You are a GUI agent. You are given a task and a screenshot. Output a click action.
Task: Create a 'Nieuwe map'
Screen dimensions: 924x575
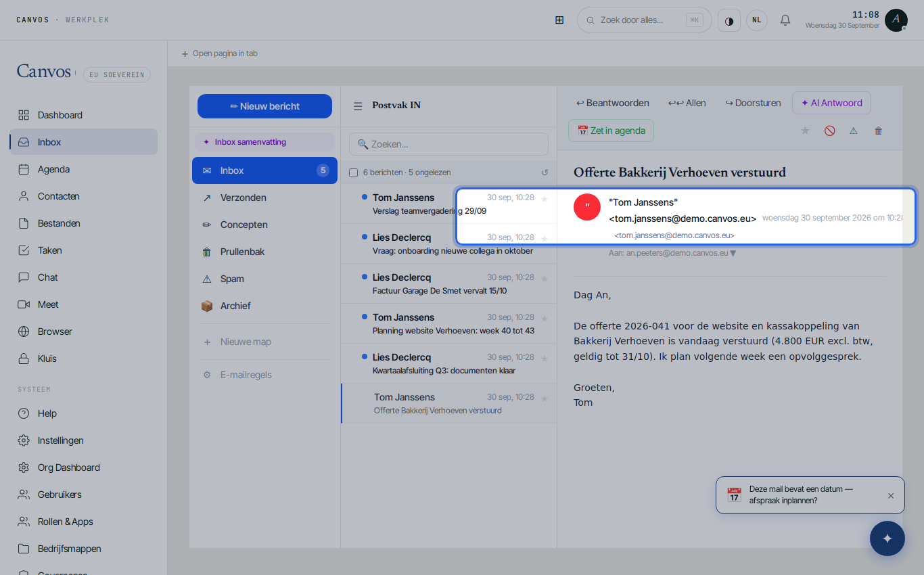click(x=264, y=342)
